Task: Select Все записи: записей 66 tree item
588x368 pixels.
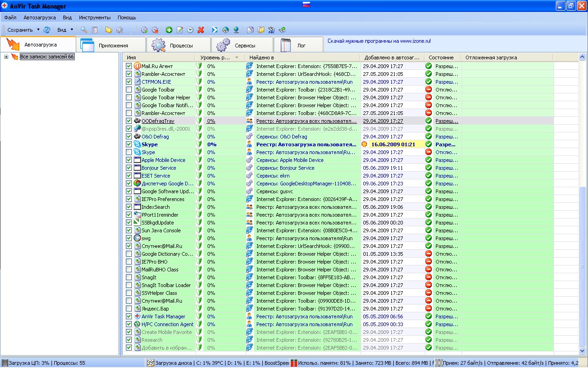Action: click(x=47, y=57)
